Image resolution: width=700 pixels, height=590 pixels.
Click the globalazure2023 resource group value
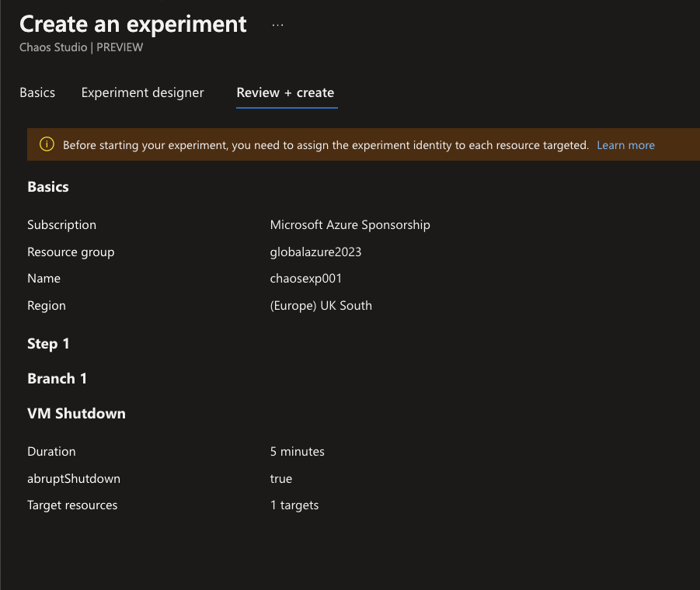315,252
